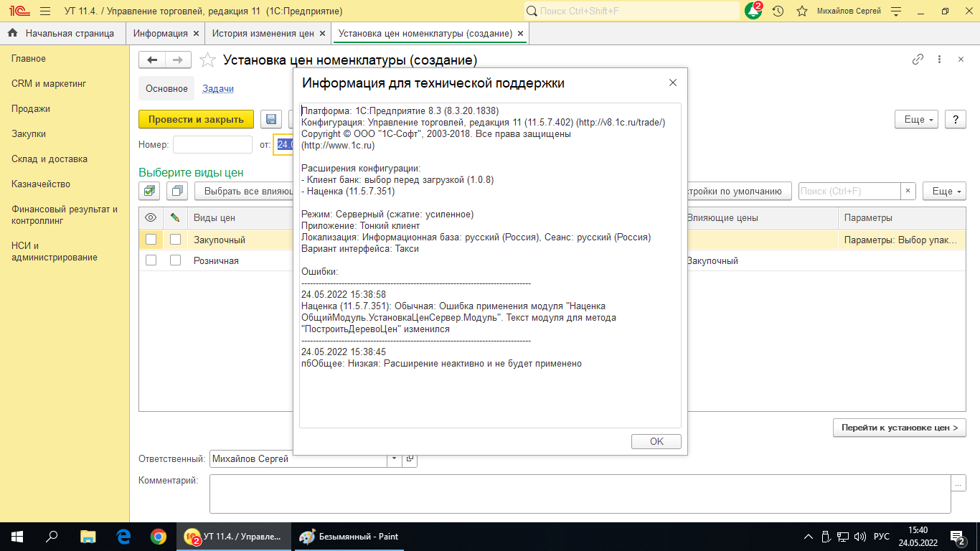Screen dimensions: 980x551
Task: Expand the Еще dropdown beside search field
Action: (x=944, y=191)
